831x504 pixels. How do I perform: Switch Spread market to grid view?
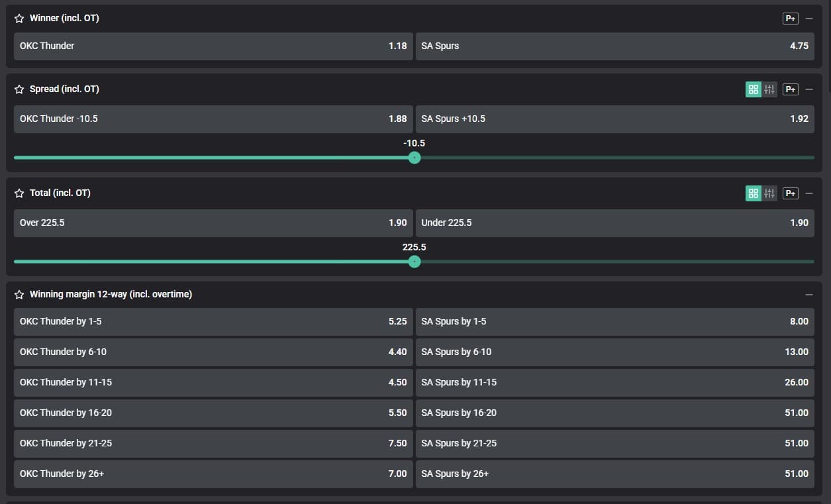coord(754,89)
